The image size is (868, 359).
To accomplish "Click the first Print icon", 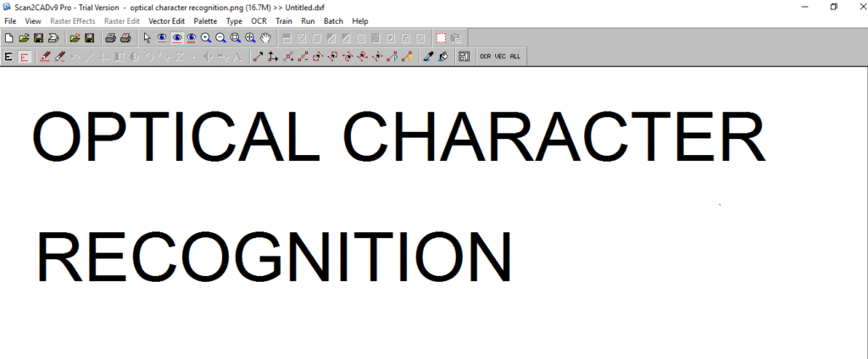I will click(111, 38).
